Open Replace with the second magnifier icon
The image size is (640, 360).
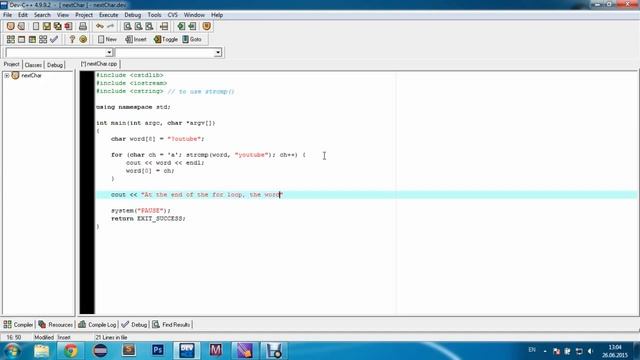(x=138, y=26)
